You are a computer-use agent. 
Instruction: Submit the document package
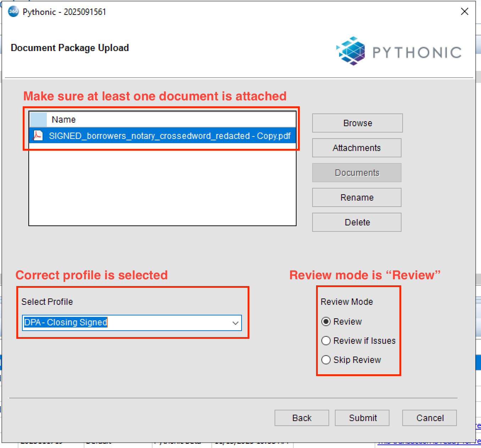click(362, 418)
